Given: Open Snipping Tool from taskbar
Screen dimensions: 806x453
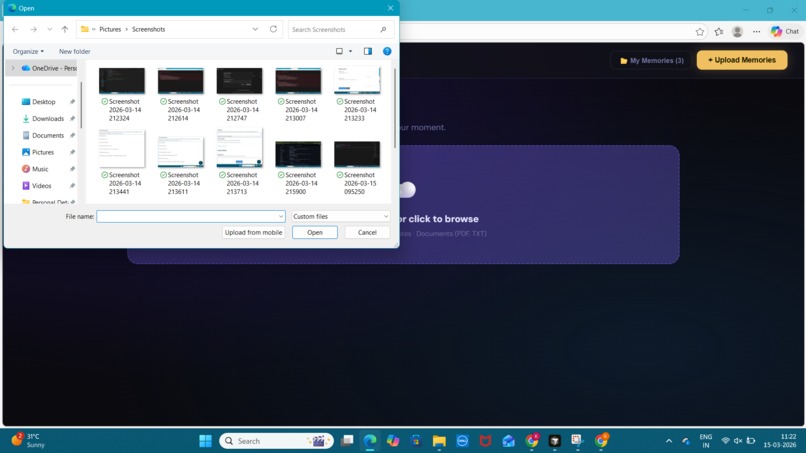Looking at the screenshot, I should (577, 441).
